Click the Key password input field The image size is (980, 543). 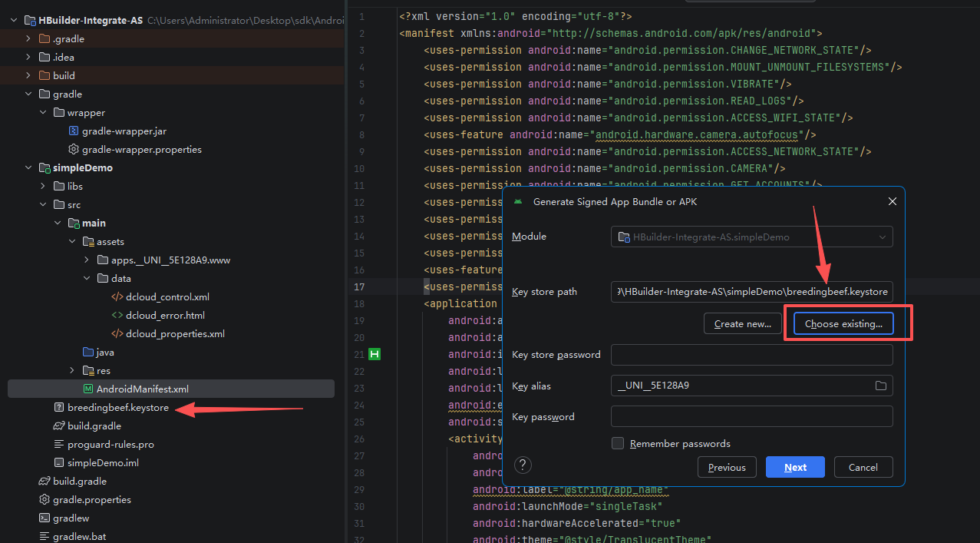click(752, 416)
